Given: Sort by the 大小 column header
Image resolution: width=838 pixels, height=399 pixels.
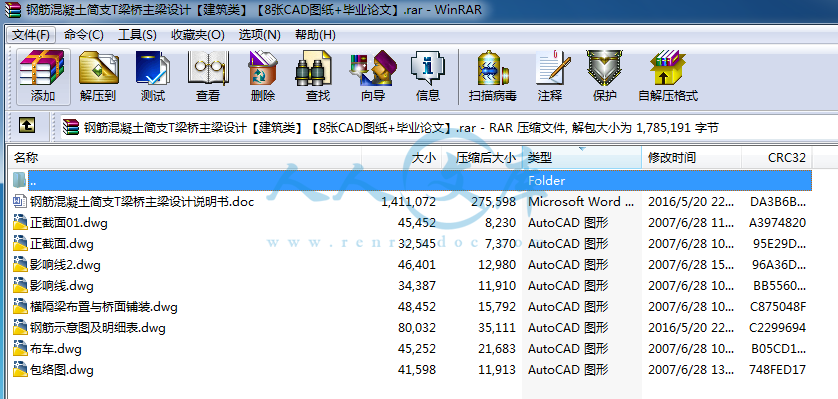Looking at the screenshot, I should point(402,158).
